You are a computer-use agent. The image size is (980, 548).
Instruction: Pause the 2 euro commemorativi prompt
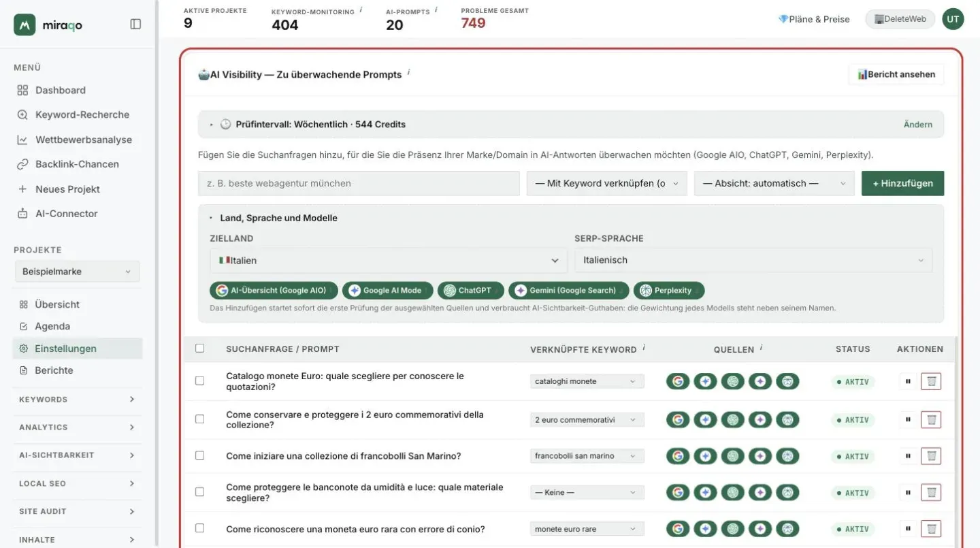(908, 419)
